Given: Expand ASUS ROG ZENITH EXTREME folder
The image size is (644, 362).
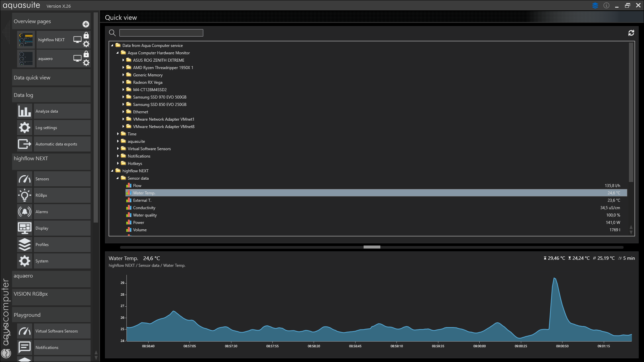Looking at the screenshot, I should pos(123,60).
